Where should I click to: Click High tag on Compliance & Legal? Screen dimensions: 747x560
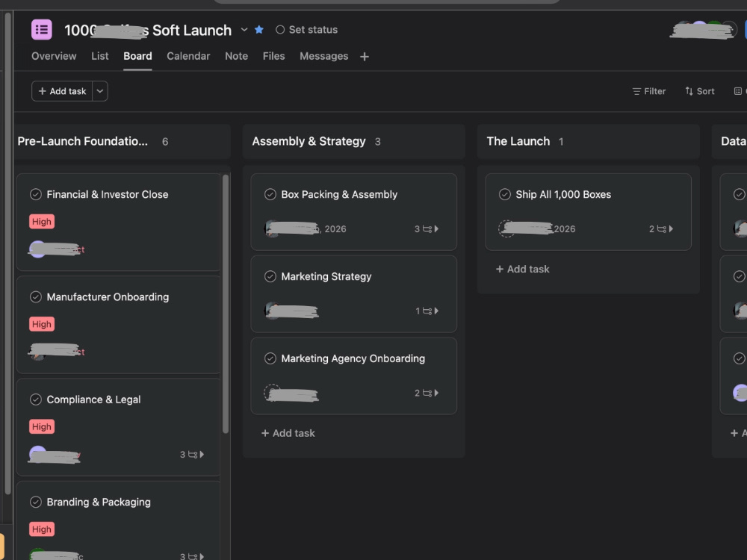(x=42, y=426)
